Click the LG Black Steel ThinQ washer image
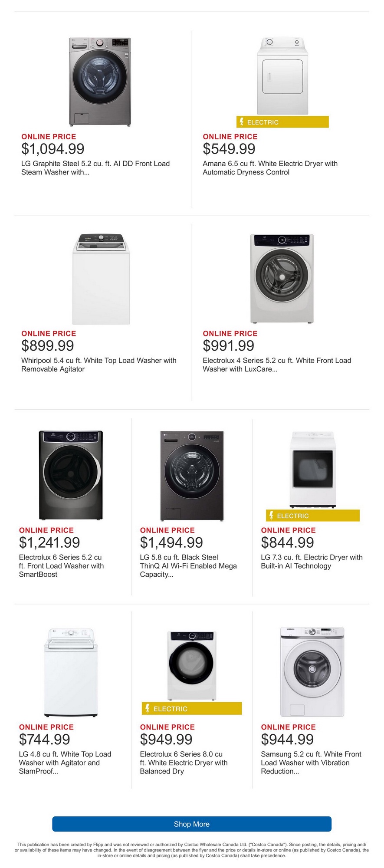The image size is (384, 868). click(x=192, y=476)
